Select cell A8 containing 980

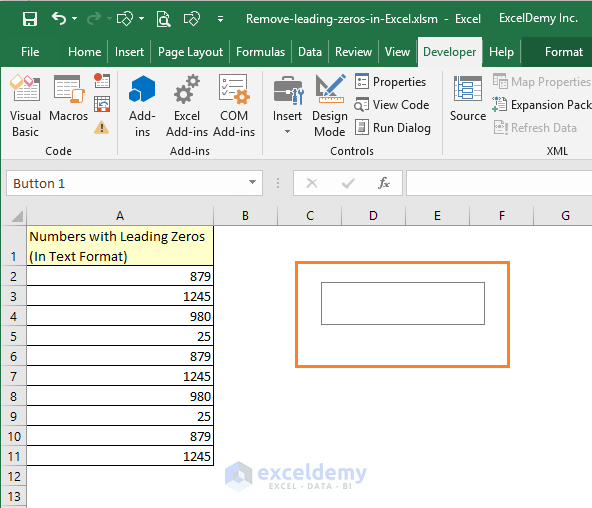point(120,396)
